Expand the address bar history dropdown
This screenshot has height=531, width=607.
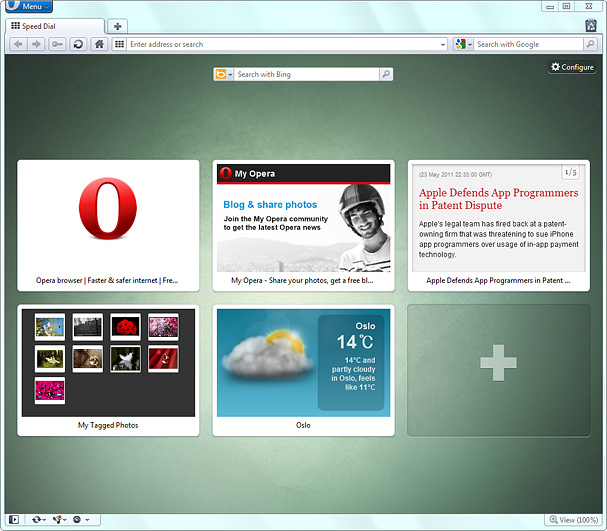click(x=443, y=44)
